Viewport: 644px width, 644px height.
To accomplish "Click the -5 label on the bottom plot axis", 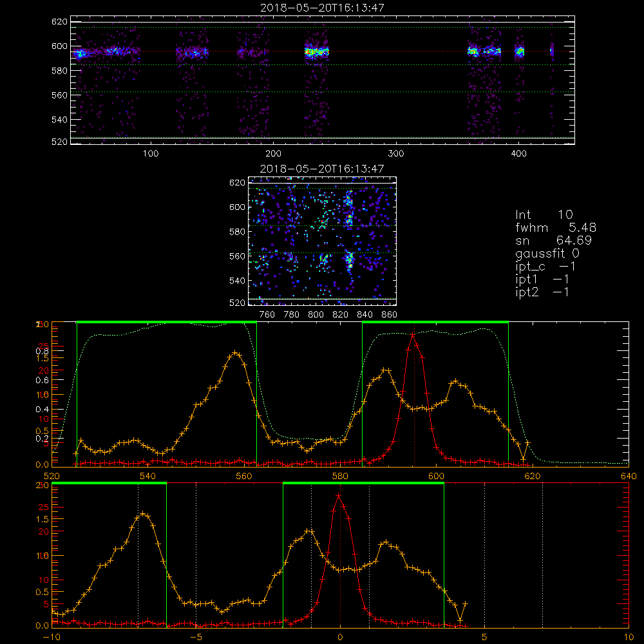I will coord(196,638).
